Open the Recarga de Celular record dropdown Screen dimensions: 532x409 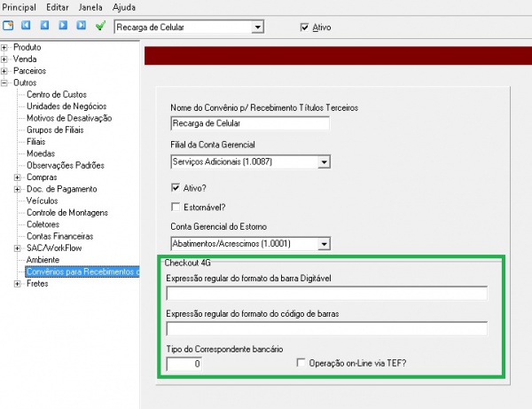[258, 28]
